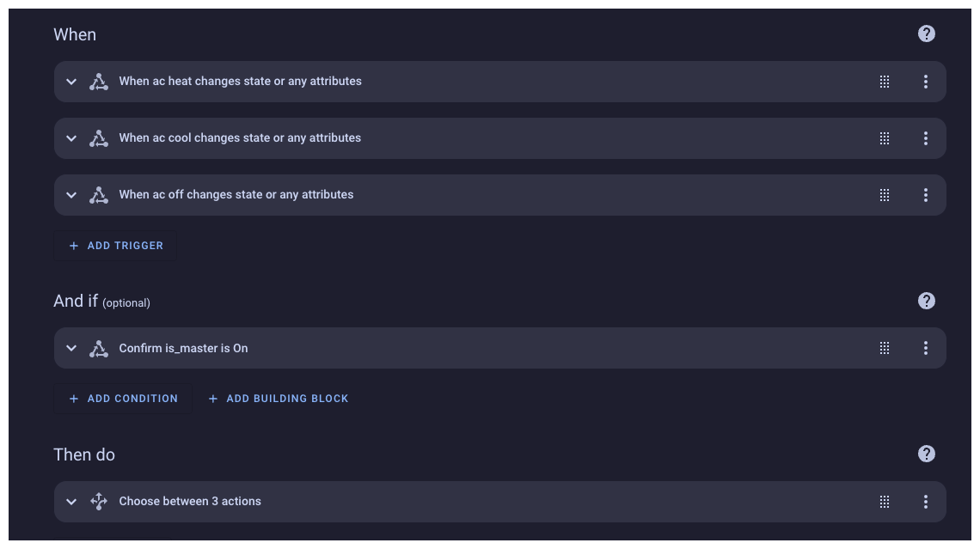This screenshot has height=549, width=980.
Task: Click drag handle of is_master condition
Action: point(884,348)
